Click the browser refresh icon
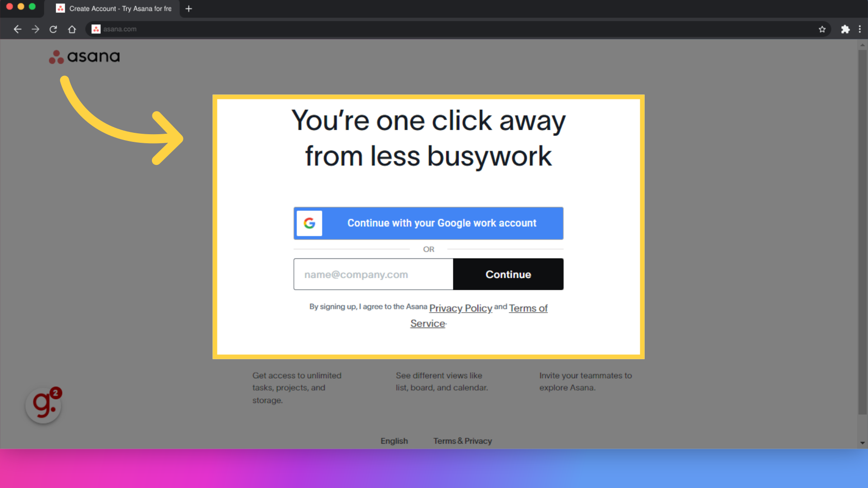Viewport: 868px width, 488px height. [x=53, y=28]
